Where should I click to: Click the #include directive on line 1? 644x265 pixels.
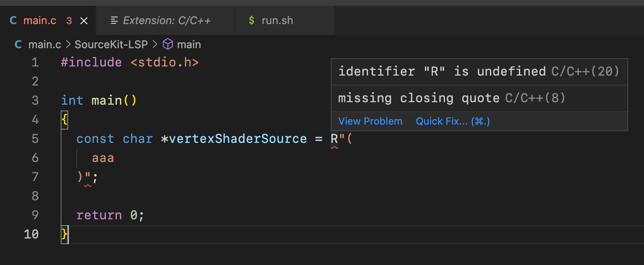pyautogui.click(x=91, y=62)
